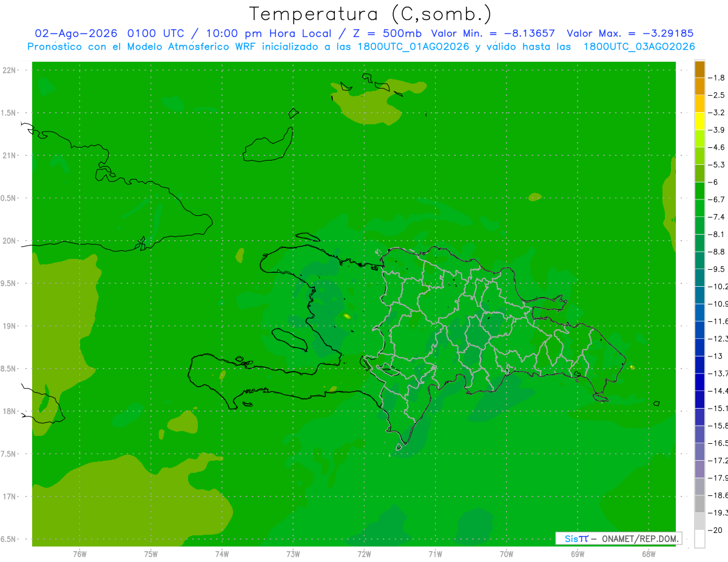Pick the dark blue swatch between -13.7 and -14.4
The height and width of the screenshot is (562, 728).
(x=699, y=382)
